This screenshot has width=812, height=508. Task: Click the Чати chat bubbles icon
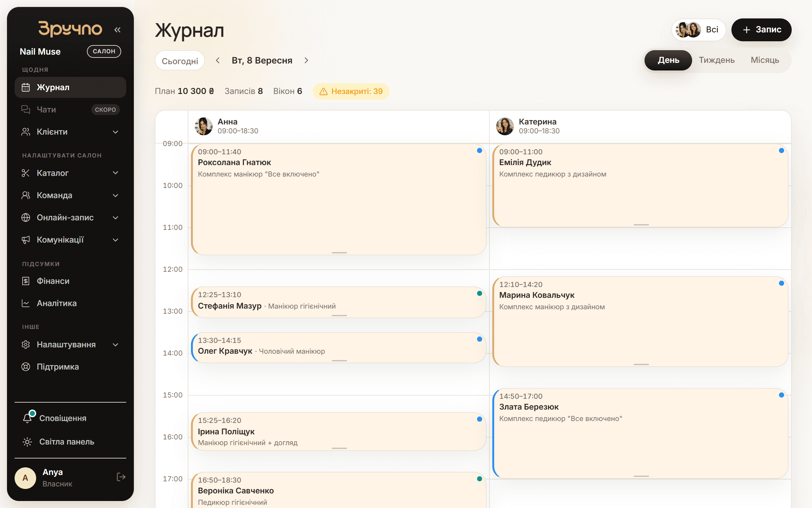26,110
